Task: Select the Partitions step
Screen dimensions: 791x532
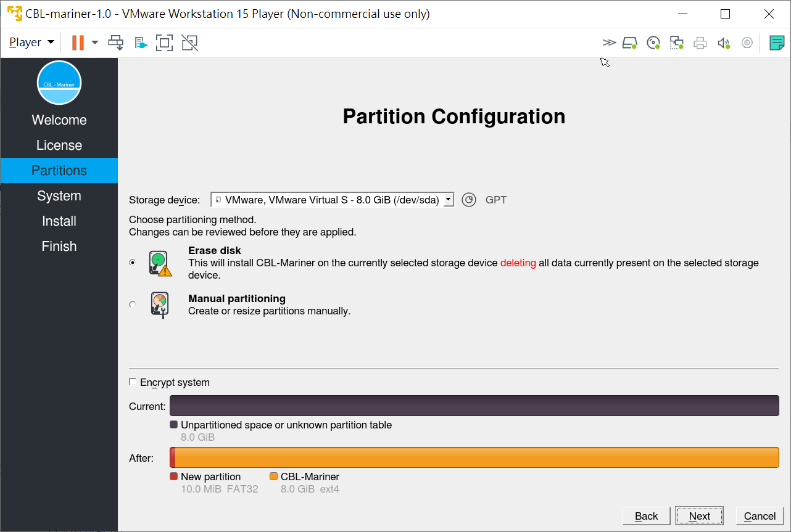Action: pyautogui.click(x=59, y=171)
